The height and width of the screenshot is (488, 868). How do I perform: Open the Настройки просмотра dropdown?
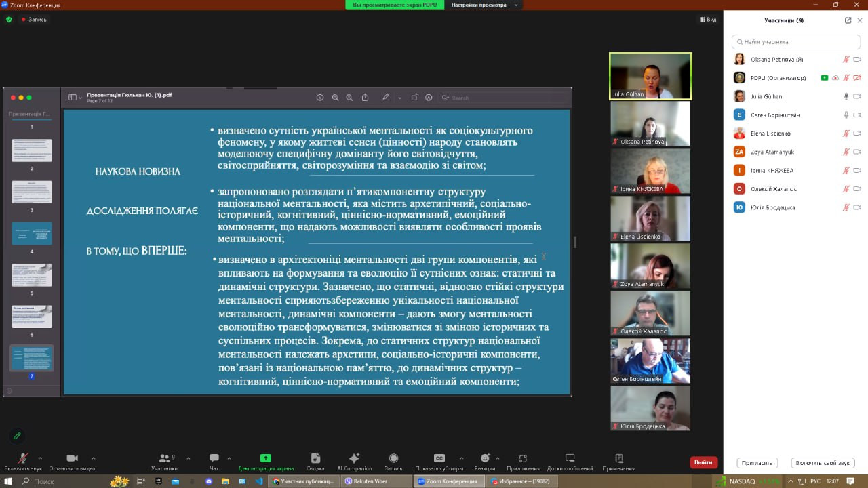click(x=484, y=5)
